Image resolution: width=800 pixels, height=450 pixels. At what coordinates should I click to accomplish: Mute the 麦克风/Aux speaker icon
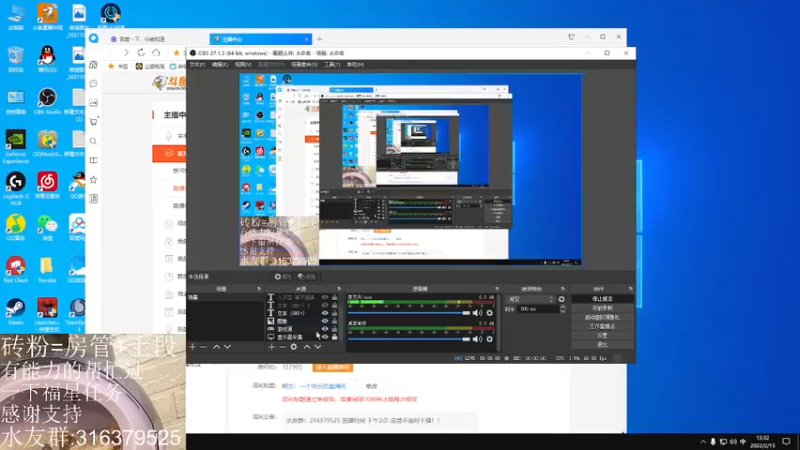tap(477, 313)
